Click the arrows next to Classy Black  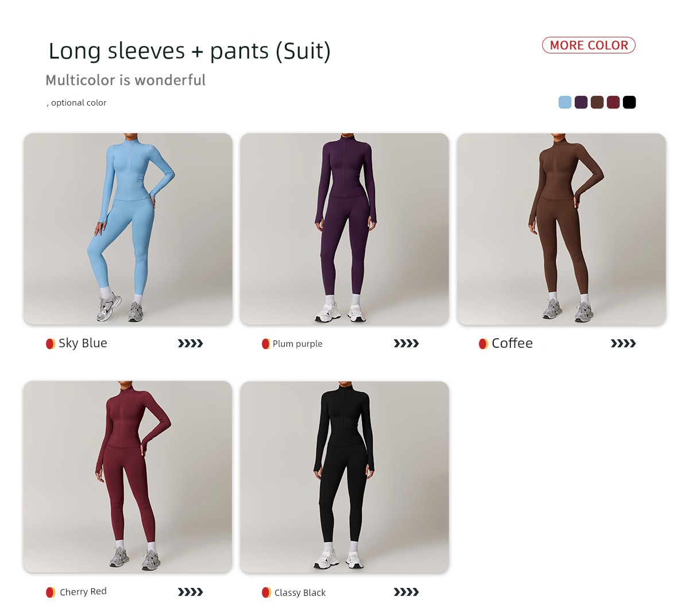tap(407, 592)
